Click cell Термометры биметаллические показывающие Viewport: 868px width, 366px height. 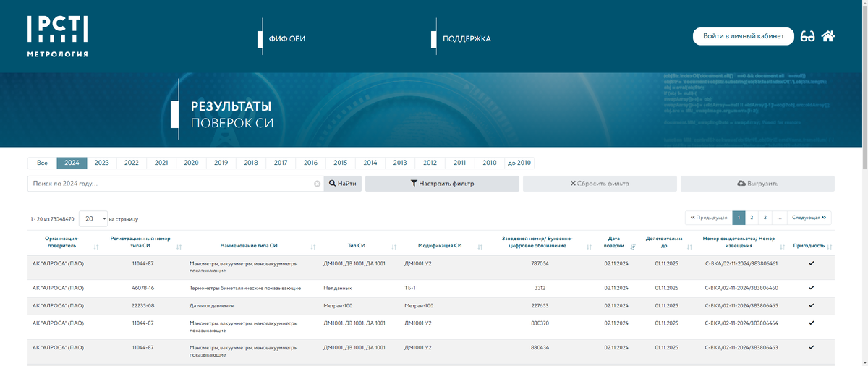245,289
